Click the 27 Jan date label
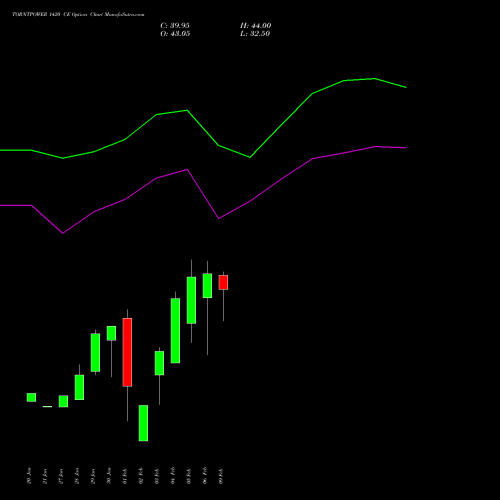The height and width of the screenshot is (500, 500). point(61,476)
